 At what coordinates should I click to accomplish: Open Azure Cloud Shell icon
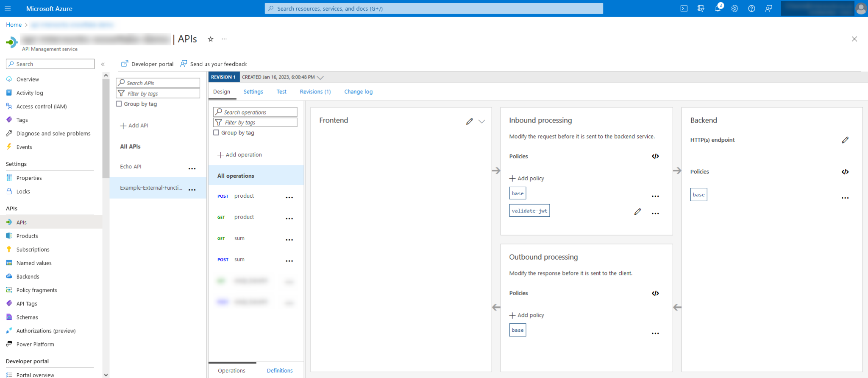coord(684,8)
